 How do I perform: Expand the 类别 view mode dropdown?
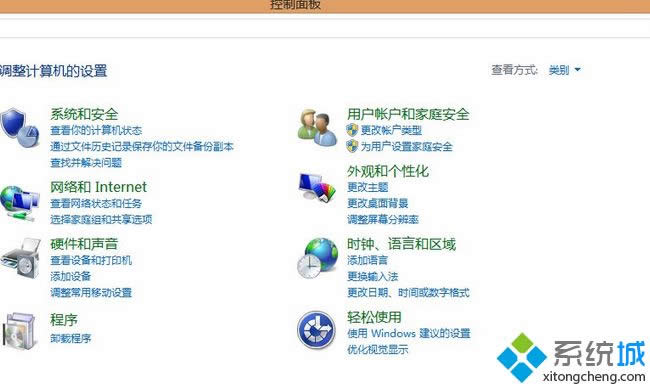pos(564,70)
